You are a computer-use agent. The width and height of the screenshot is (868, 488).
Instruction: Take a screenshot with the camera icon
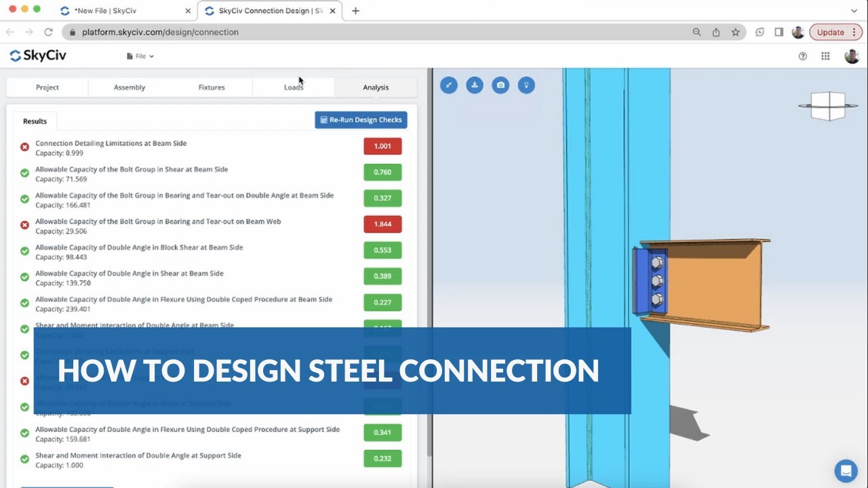point(500,85)
